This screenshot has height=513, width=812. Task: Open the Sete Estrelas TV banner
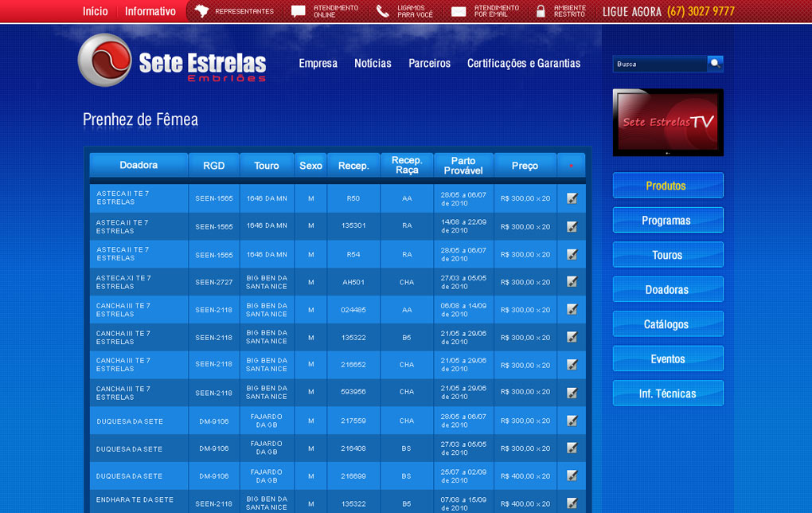coord(668,123)
